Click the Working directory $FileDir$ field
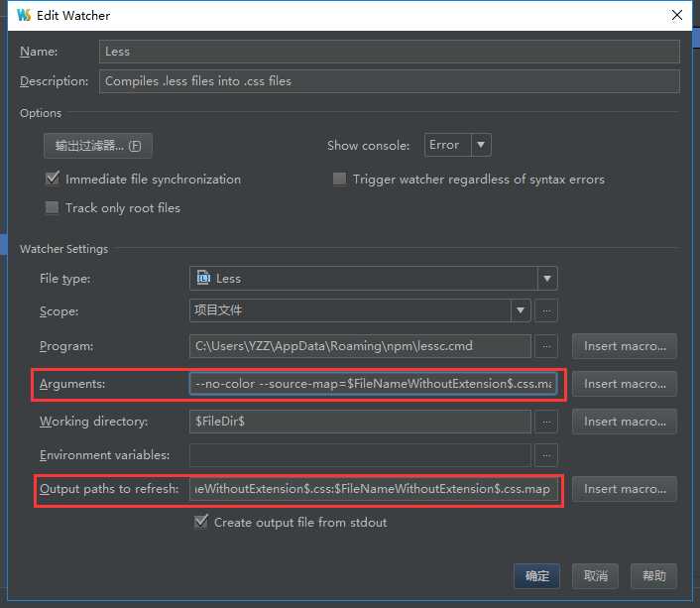Screen dimensions: 700x608 point(360,422)
